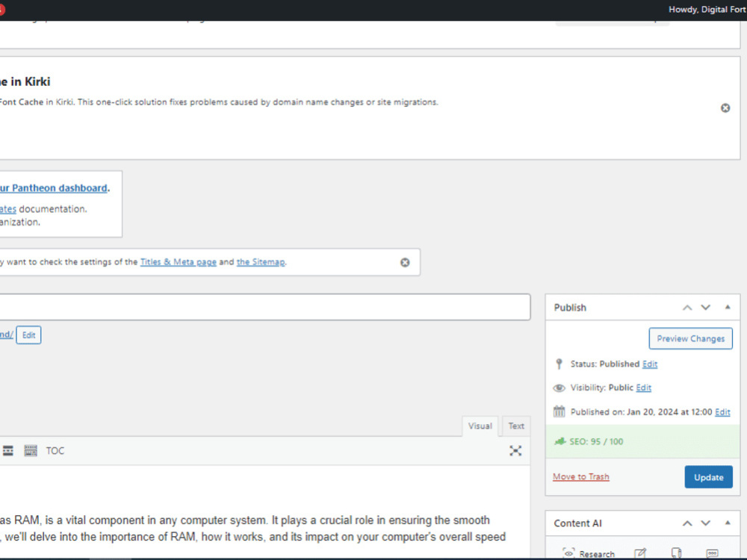This screenshot has height=560, width=747.
Task: Edit the post Status
Action: click(x=650, y=364)
